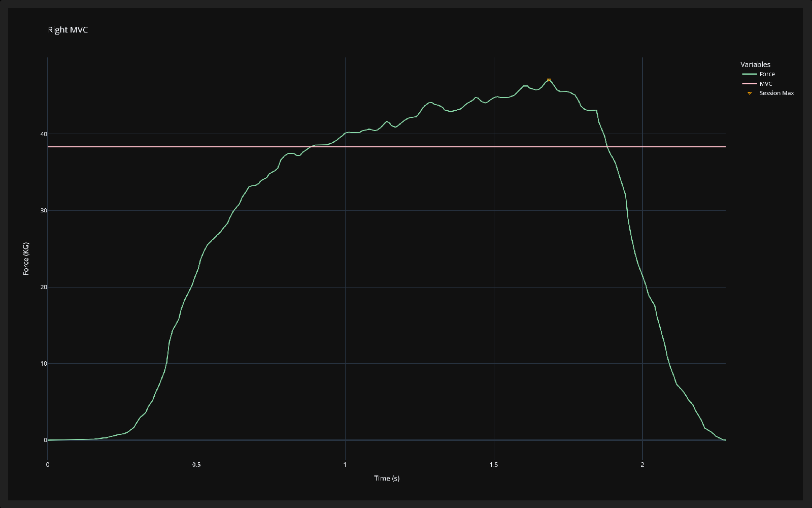The image size is (812, 508).
Task: Toggle the Force trace in the legend
Action: coord(767,74)
